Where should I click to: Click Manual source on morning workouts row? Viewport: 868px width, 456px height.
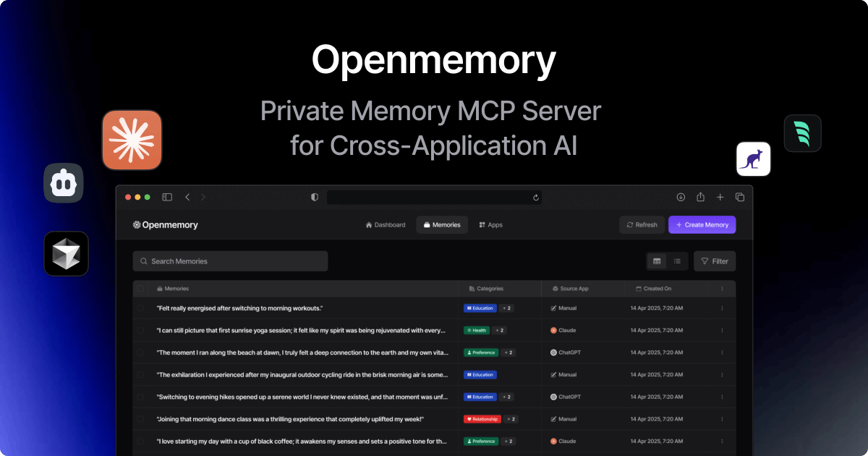tap(563, 308)
